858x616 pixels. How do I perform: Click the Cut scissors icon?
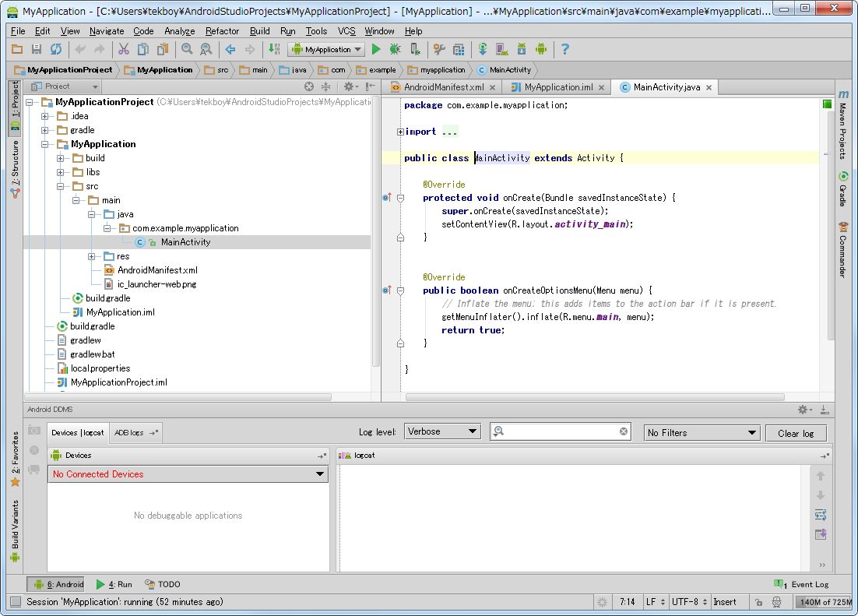point(124,49)
